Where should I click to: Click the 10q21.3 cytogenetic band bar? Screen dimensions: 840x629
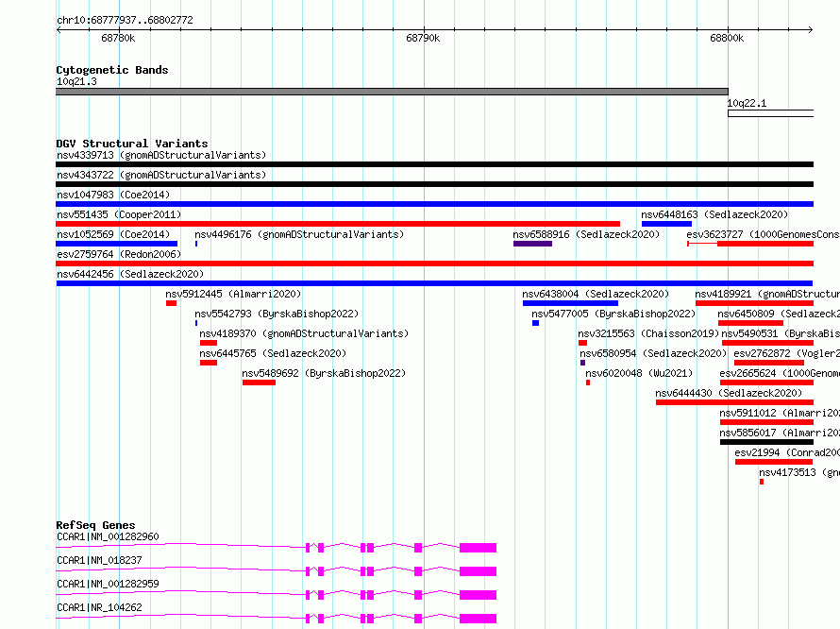click(x=392, y=92)
